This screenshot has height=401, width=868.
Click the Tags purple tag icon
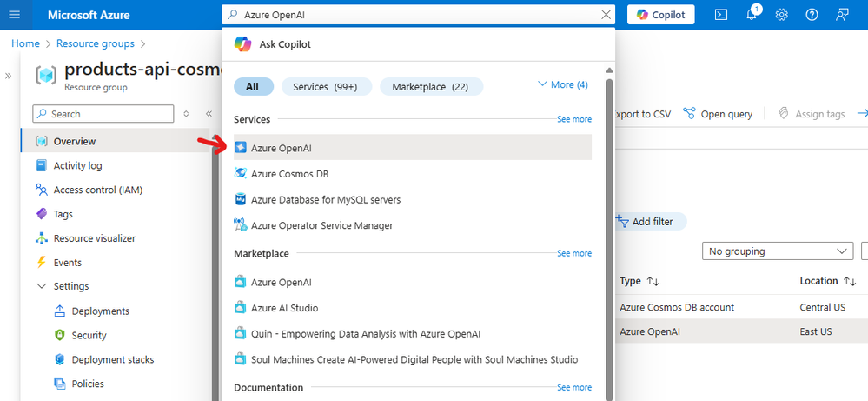pos(42,214)
